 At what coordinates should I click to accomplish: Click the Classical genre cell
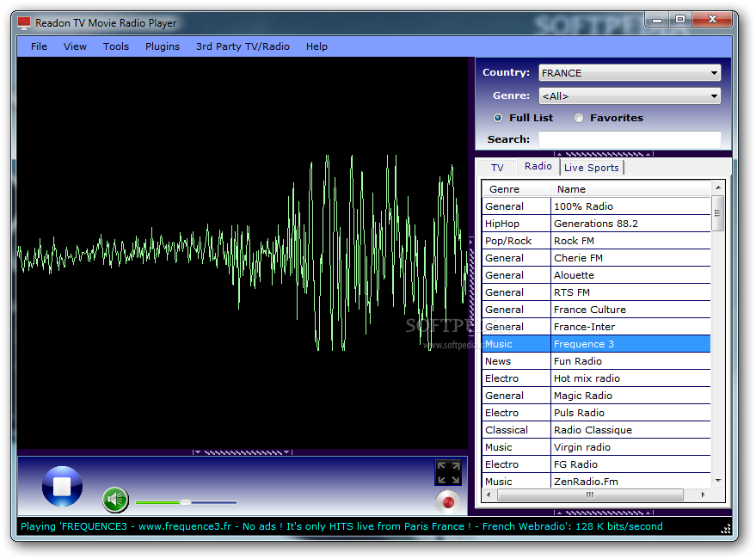click(x=516, y=430)
